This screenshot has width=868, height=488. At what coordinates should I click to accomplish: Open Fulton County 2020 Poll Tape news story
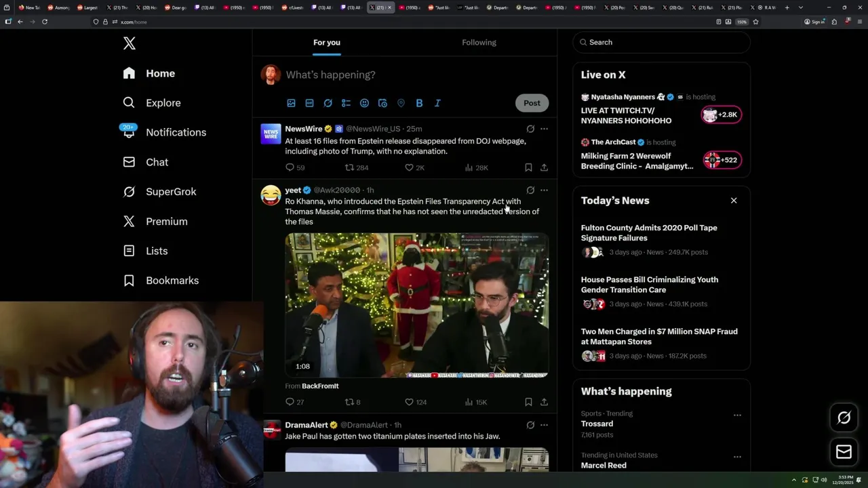pyautogui.click(x=649, y=233)
